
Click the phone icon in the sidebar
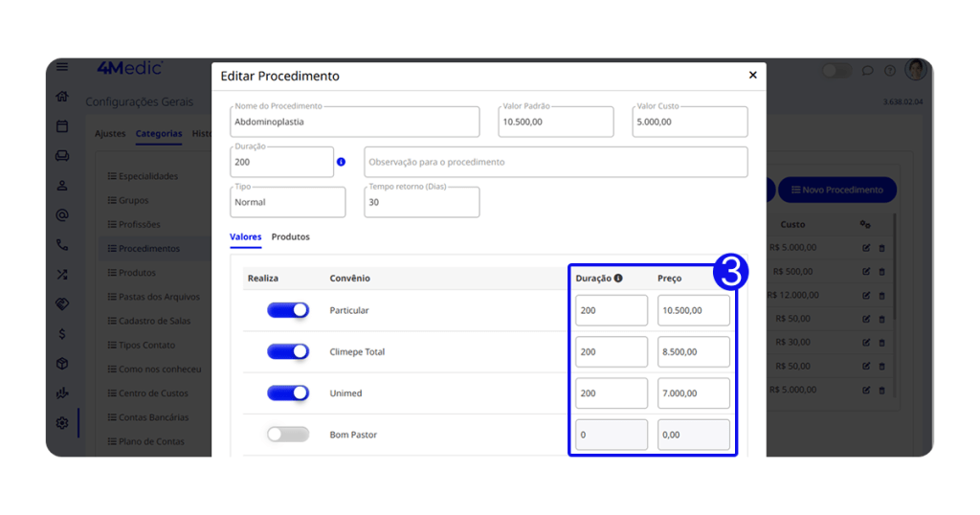click(62, 245)
